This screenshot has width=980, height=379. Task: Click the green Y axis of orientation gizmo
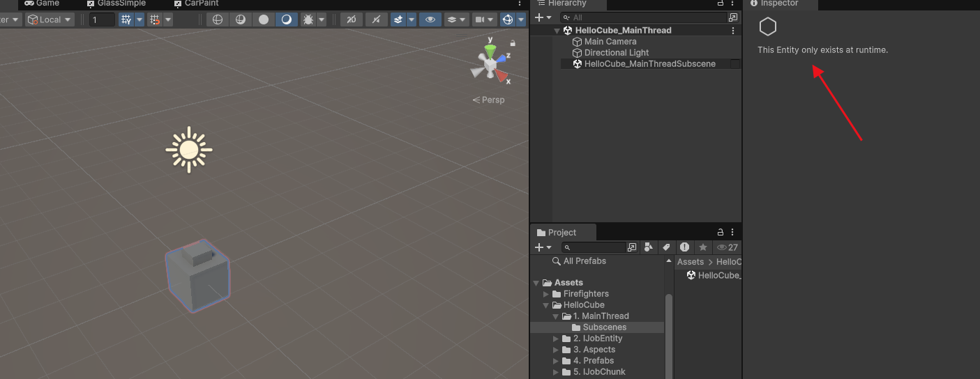pos(490,50)
